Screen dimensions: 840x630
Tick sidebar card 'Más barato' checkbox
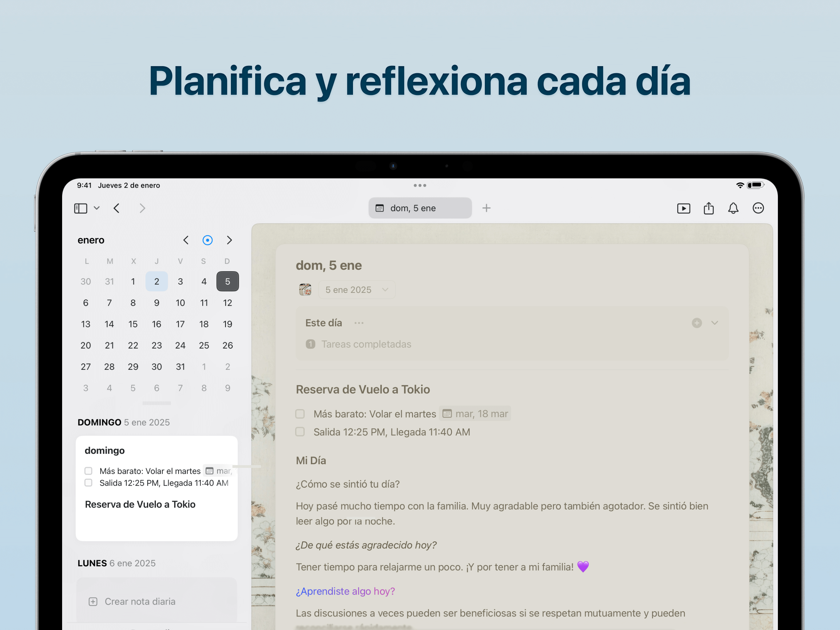coord(89,471)
